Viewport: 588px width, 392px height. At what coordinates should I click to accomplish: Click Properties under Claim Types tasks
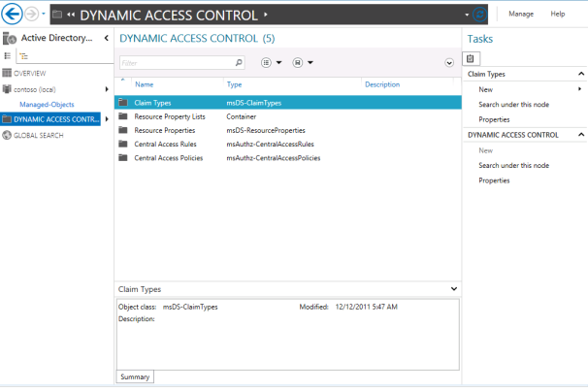[x=494, y=119]
